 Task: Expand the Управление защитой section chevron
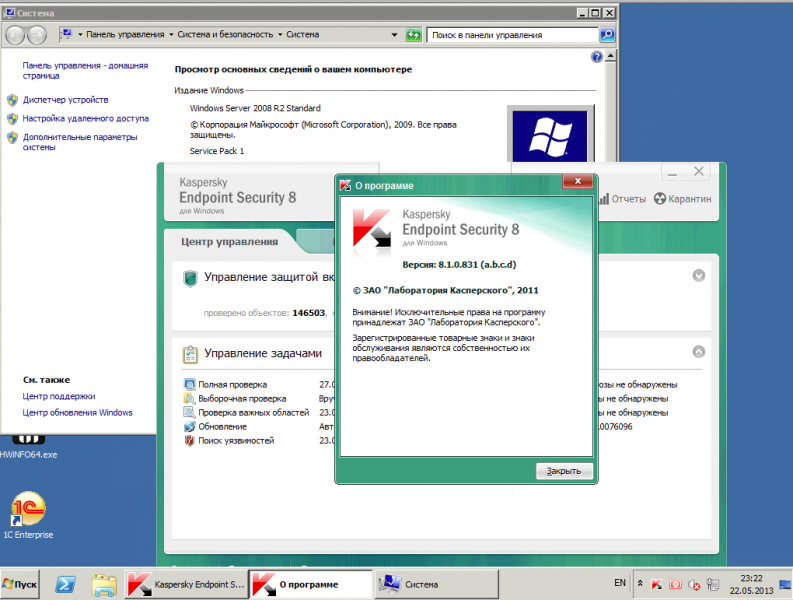pyautogui.click(x=698, y=276)
